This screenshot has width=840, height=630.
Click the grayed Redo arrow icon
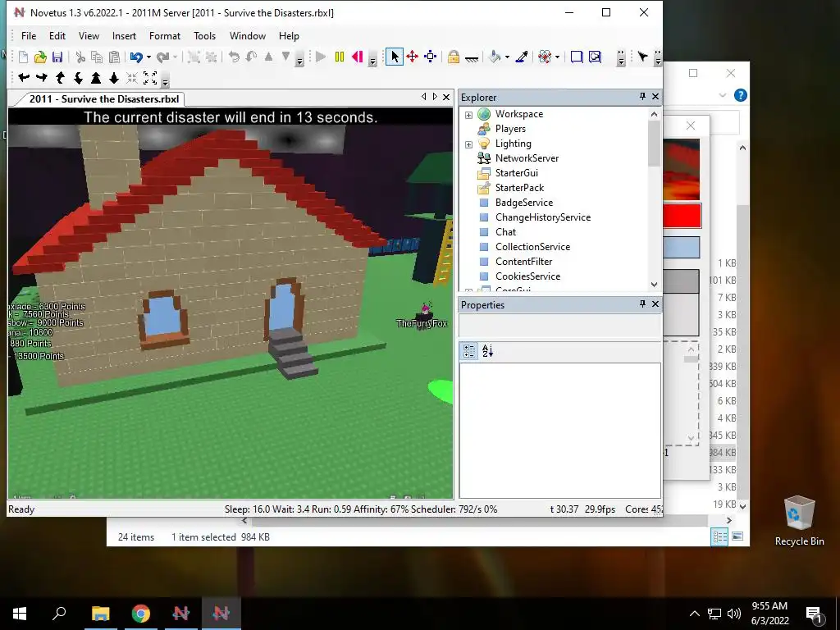pyautogui.click(x=163, y=57)
